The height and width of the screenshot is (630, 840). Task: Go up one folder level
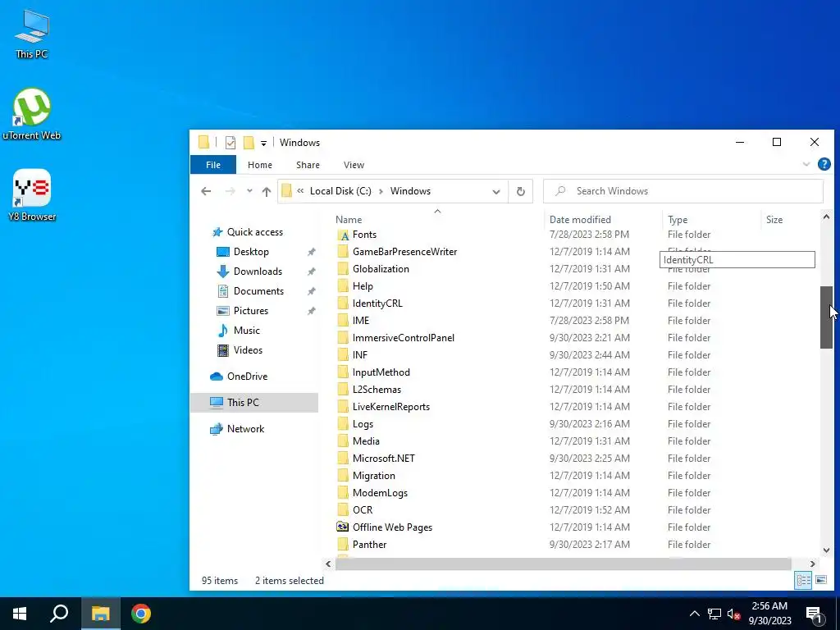tap(267, 191)
